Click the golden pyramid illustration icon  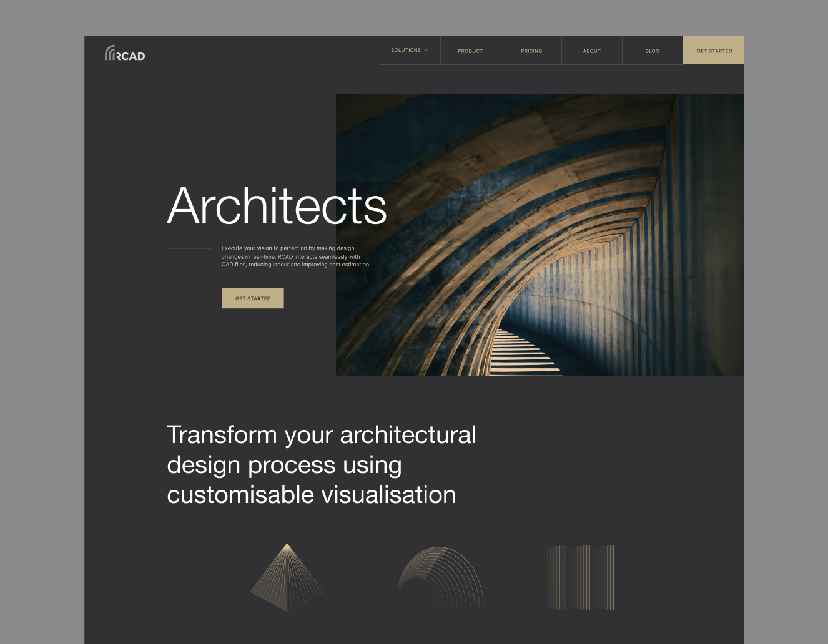[287, 577]
